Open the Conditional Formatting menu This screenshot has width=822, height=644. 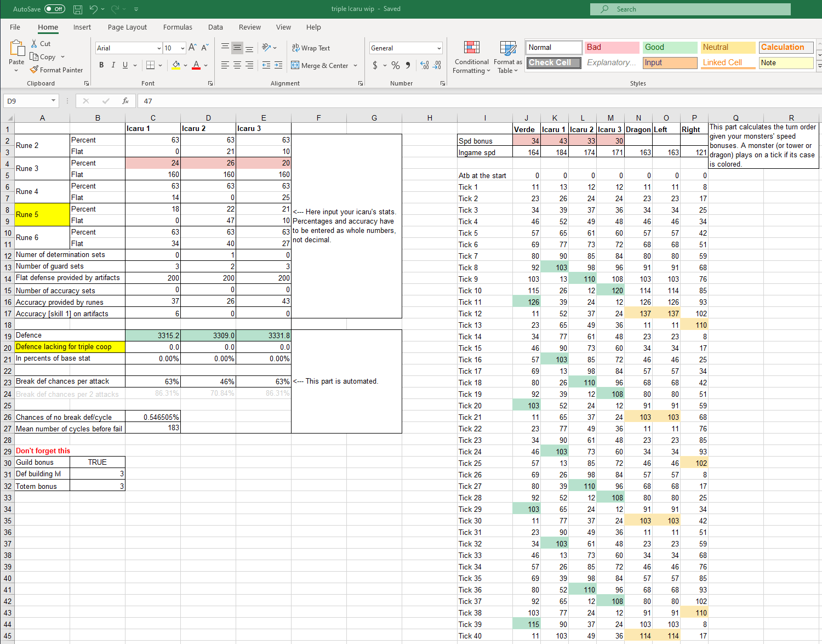[x=471, y=57]
